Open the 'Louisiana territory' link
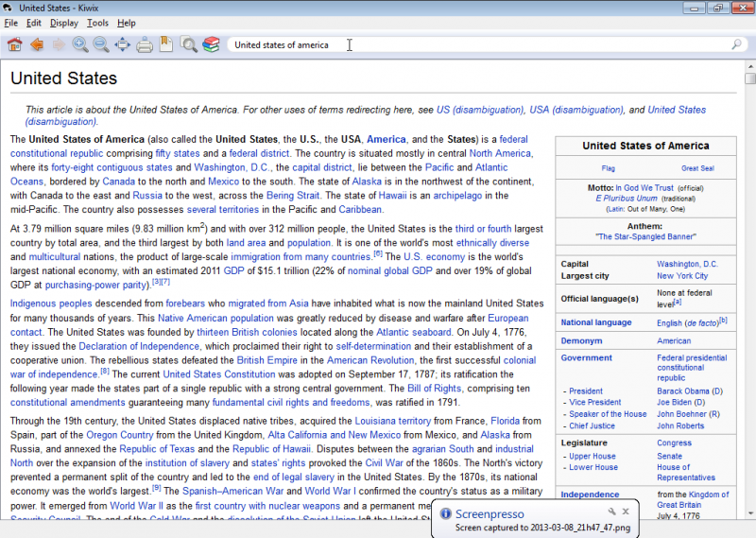 pyautogui.click(x=392, y=421)
